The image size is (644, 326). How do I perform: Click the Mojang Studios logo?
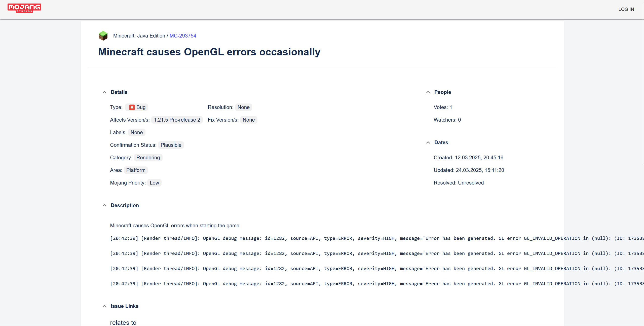(x=24, y=8)
